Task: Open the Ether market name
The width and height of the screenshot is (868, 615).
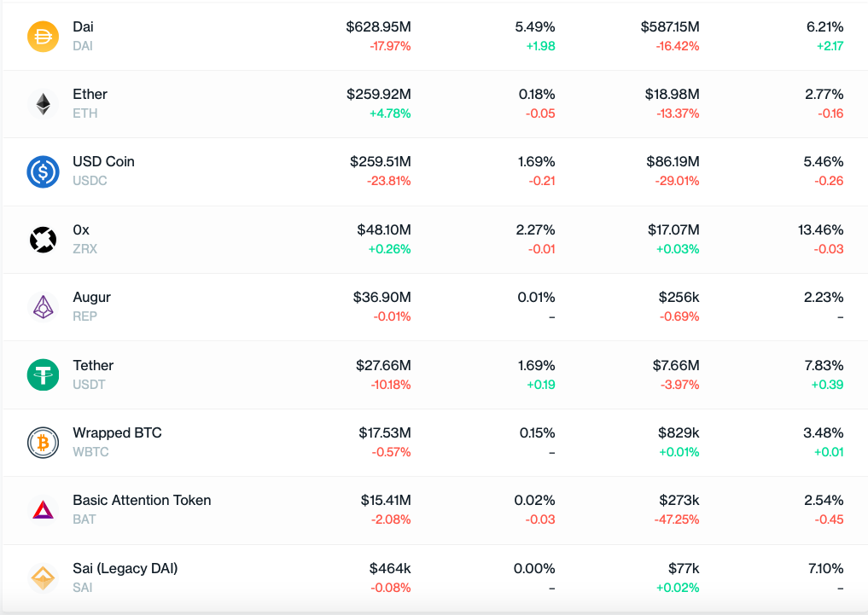Action: click(x=90, y=94)
